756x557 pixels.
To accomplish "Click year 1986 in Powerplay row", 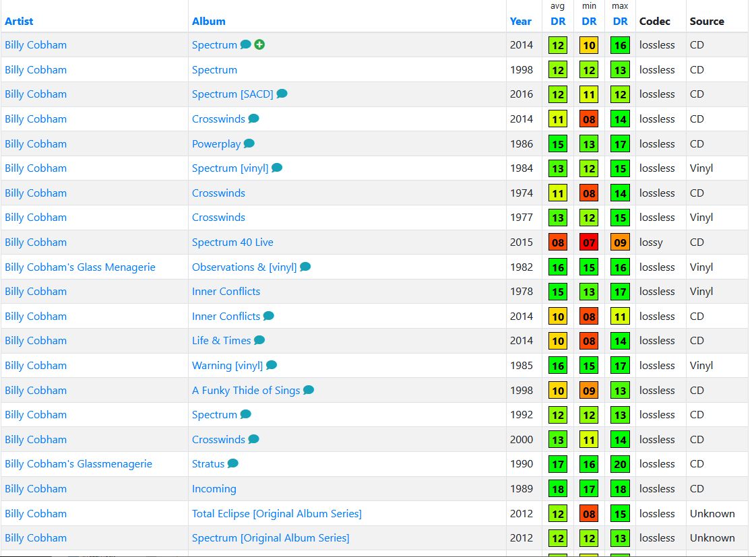I will click(x=522, y=144).
